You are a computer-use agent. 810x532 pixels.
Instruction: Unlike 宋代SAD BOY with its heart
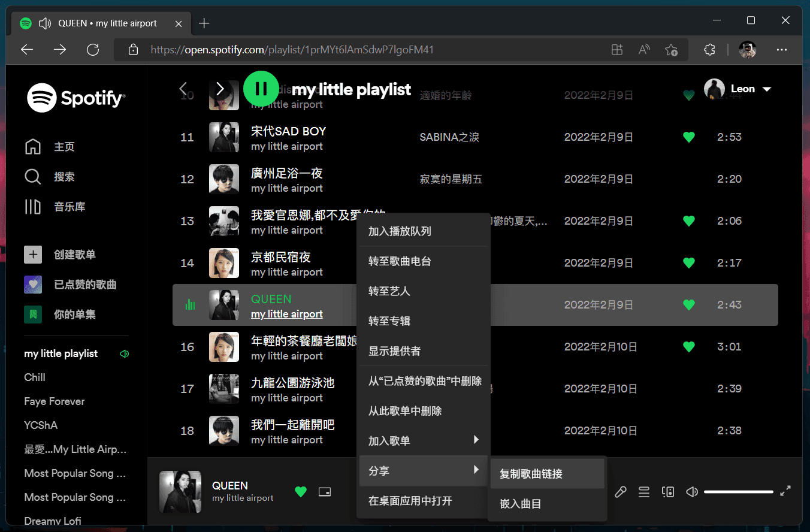[689, 137]
